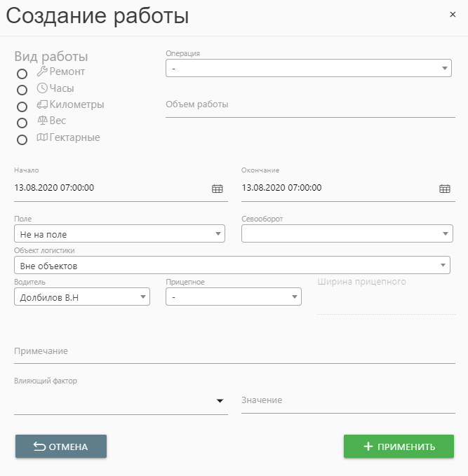The width and height of the screenshot is (468, 476).
Task: Click the wrench icon next to Ремонт
Action: click(x=42, y=72)
